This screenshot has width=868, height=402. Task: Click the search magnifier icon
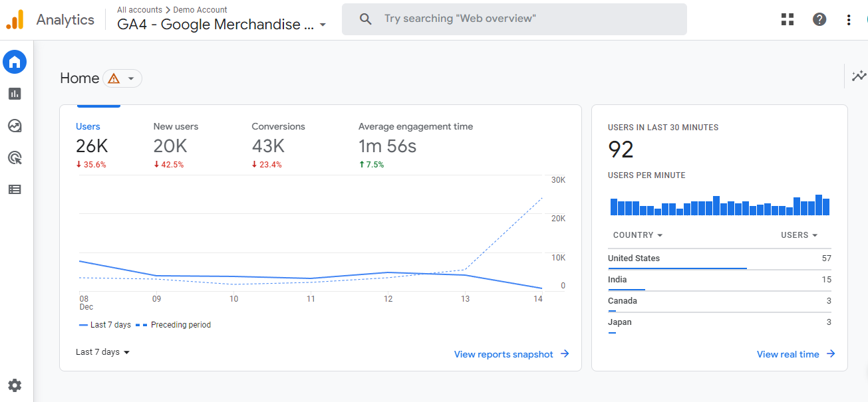pos(365,19)
